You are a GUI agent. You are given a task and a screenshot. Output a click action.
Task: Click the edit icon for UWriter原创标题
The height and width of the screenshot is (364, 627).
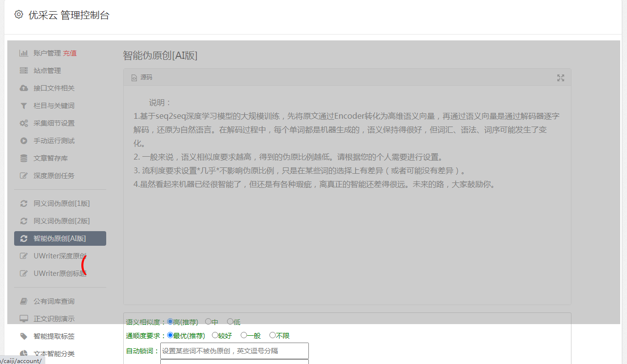point(23,273)
